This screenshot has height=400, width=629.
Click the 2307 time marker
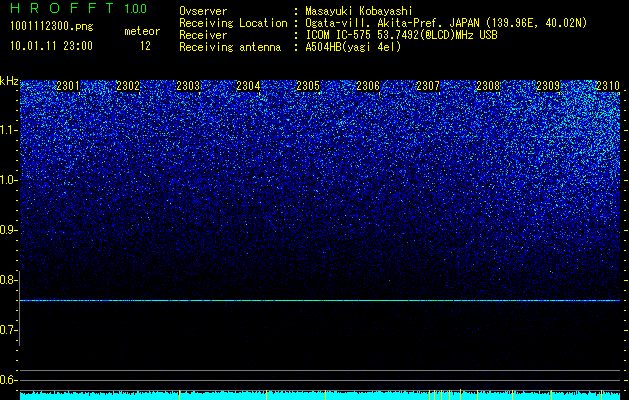pos(428,85)
